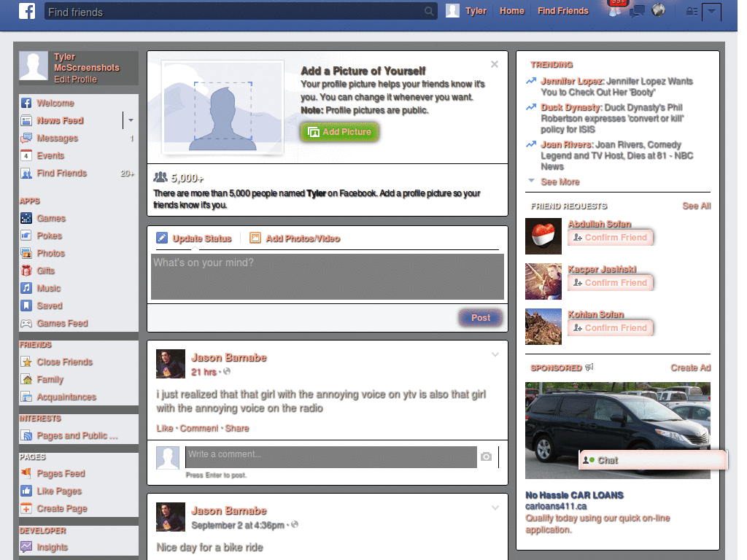This screenshot has height=560, width=747.
Task: Open the carloans411.ca link
Action: [556, 506]
